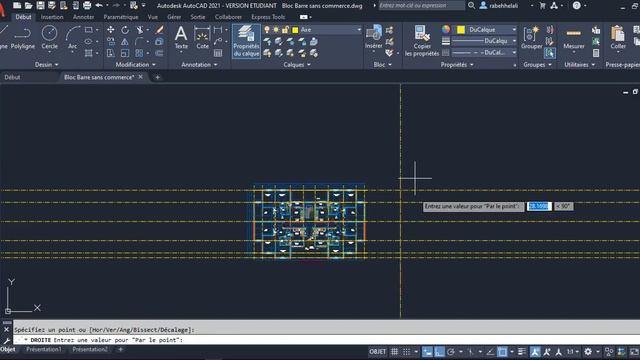Save drawing from quick access toolbar

[40, 5]
